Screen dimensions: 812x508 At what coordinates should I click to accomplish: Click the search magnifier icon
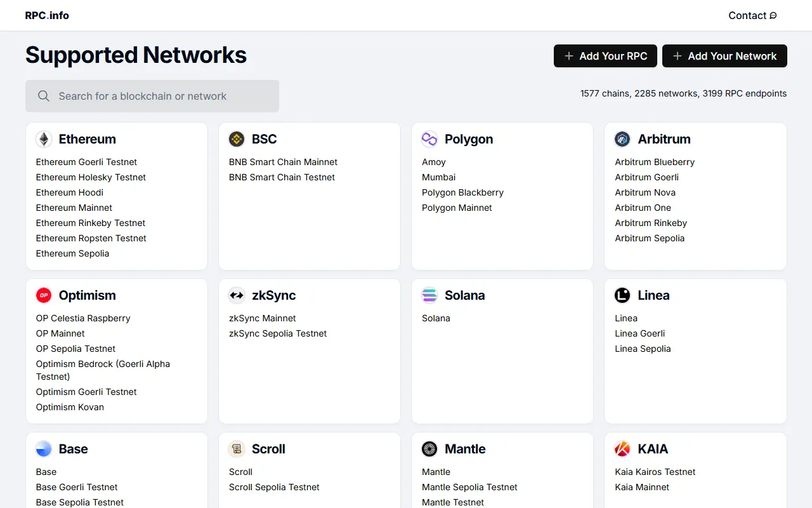tap(44, 96)
